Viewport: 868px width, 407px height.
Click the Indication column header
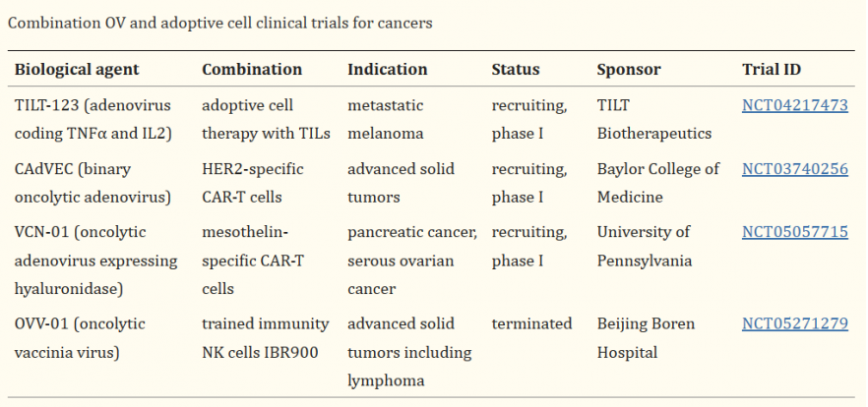(x=388, y=70)
